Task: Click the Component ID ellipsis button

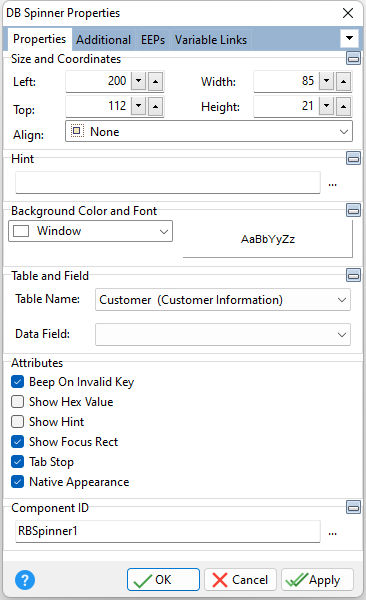Action: click(332, 532)
